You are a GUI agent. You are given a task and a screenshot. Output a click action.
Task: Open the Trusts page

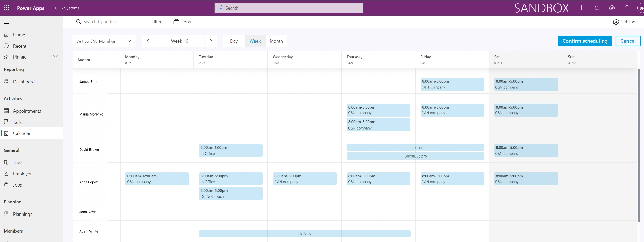[x=19, y=162]
